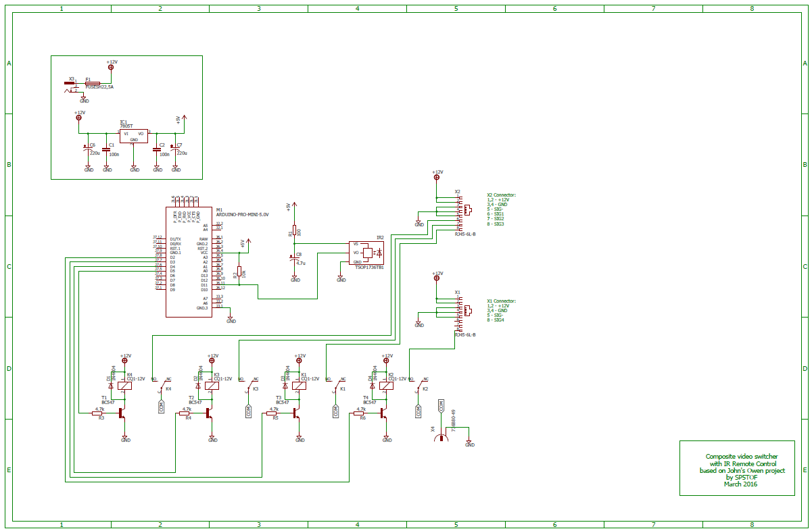Click the TSOP1736TB1 IR receiver symbol
812x531 pixels.
coord(366,253)
